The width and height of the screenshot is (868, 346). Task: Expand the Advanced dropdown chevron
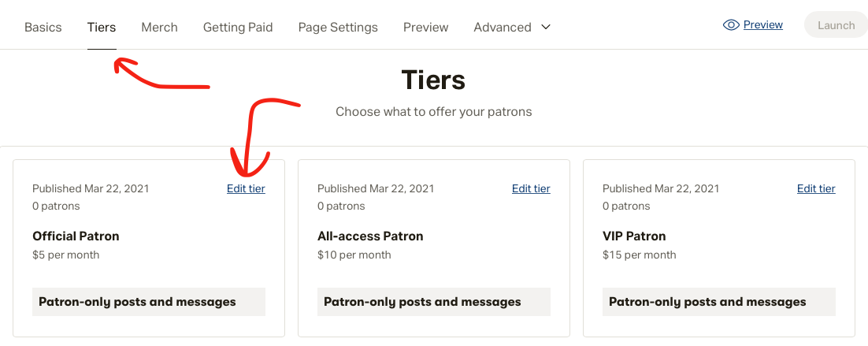pos(546,27)
